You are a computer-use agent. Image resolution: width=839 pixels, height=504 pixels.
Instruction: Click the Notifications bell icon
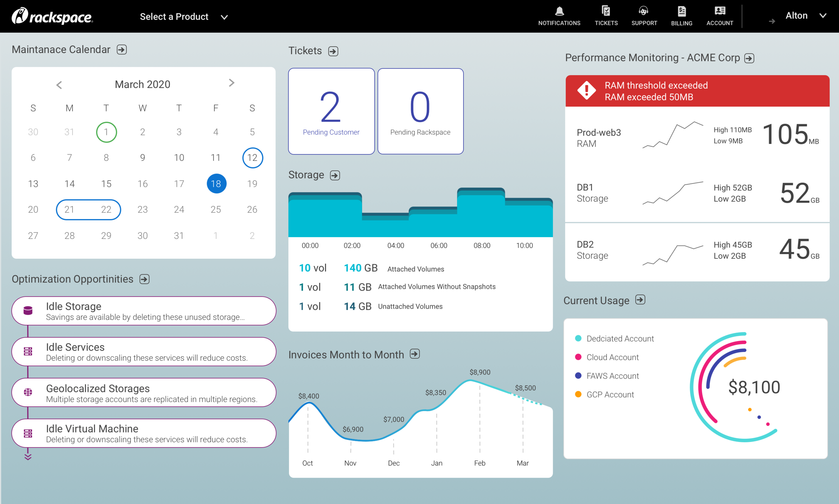click(559, 11)
